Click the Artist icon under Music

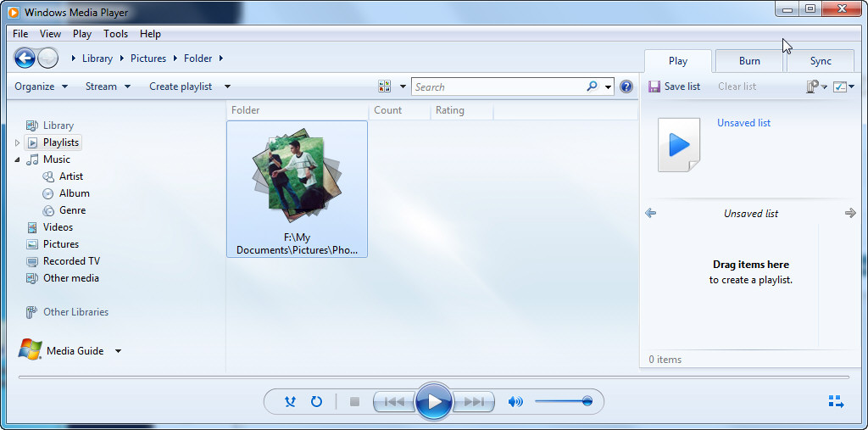tap(48, 176)
